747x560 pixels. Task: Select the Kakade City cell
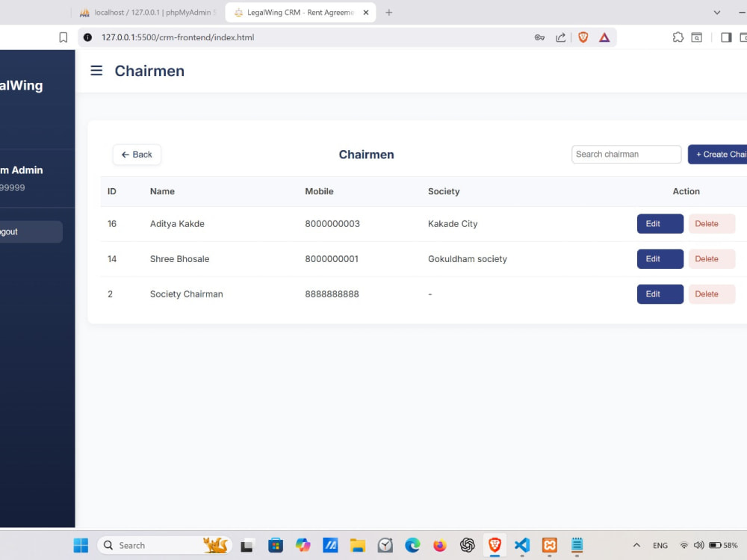tap(453, 224)
